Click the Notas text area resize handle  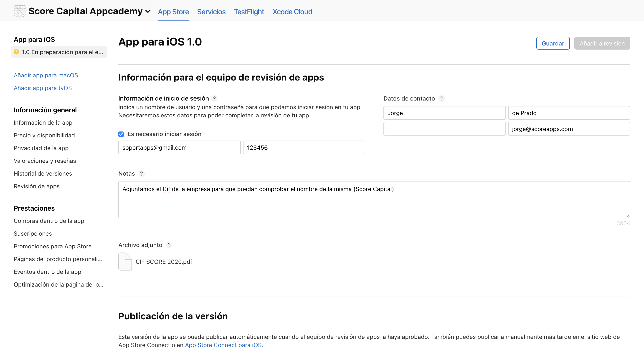[628, 216]
